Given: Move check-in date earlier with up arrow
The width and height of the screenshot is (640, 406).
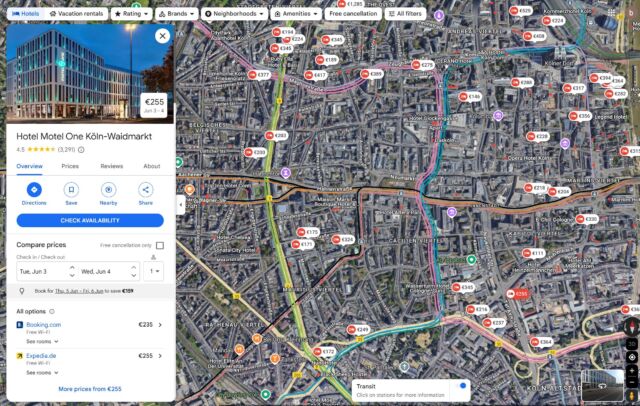Looking at the screenshot, I should pyautogui.click(x=72, y=268).
